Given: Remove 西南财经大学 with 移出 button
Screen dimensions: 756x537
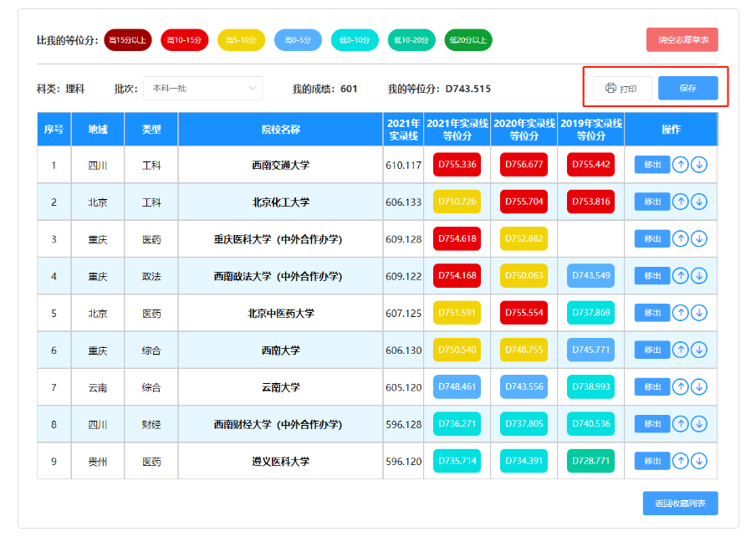Looking at the screenshot, I should [x=652, y=424].
